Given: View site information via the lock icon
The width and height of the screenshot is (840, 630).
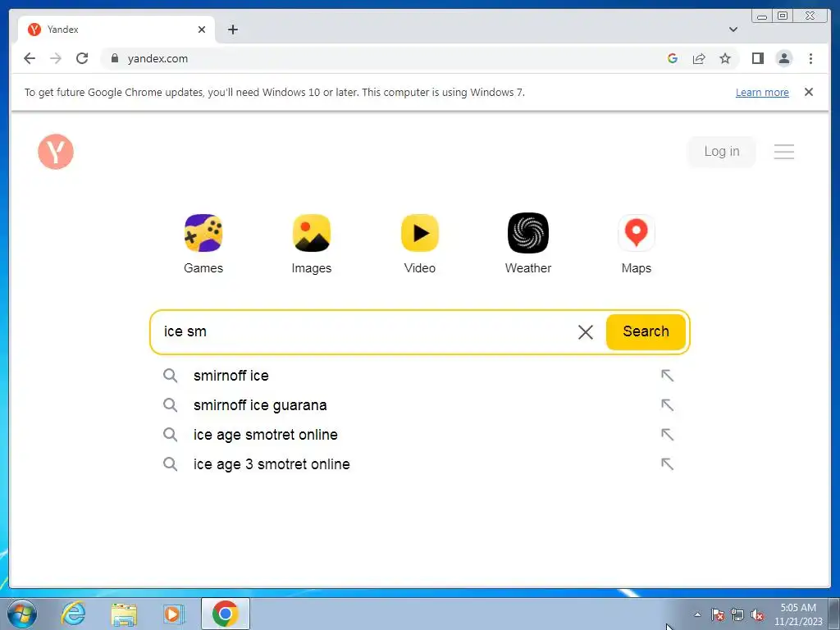Looking at the screenshot, I should [114, 58].
